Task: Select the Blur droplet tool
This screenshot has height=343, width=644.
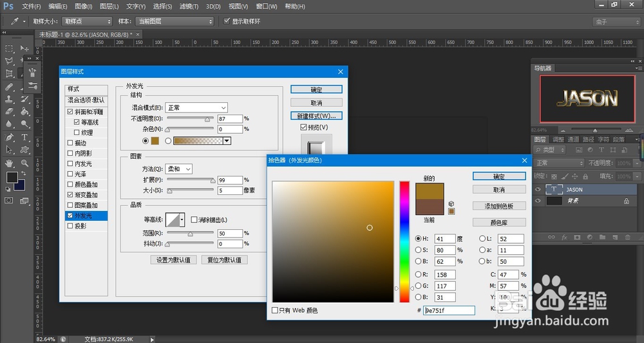Action: pos(9,124)
